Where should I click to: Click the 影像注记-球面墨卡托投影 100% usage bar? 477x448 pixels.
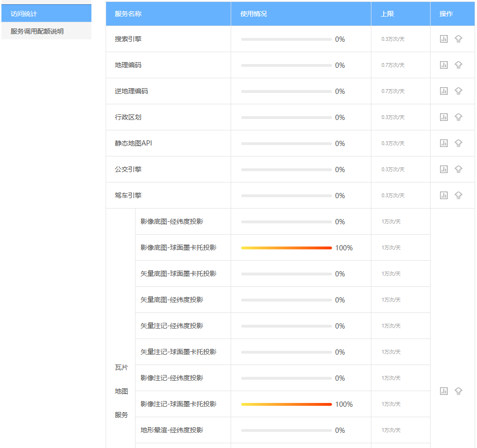(x=286, y=404)
